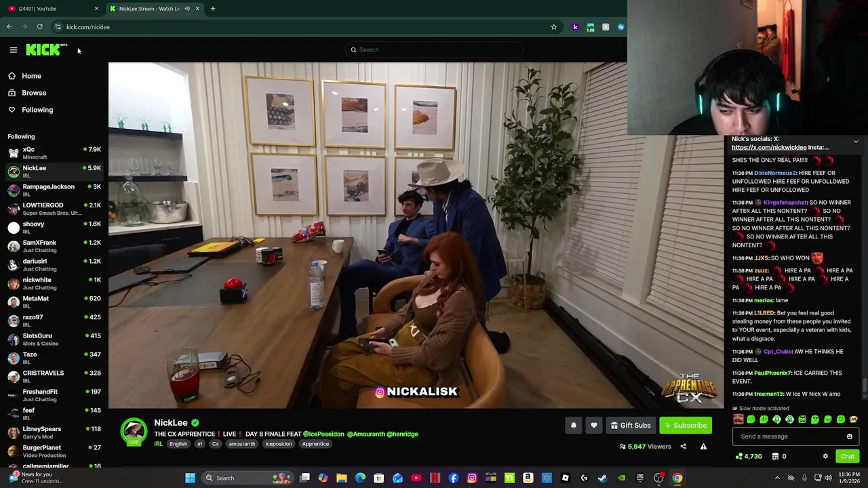Open MetaMat channel in sidebar
Image resolution: width=868 pixels, height=488 pixels.
click(54, 302)
